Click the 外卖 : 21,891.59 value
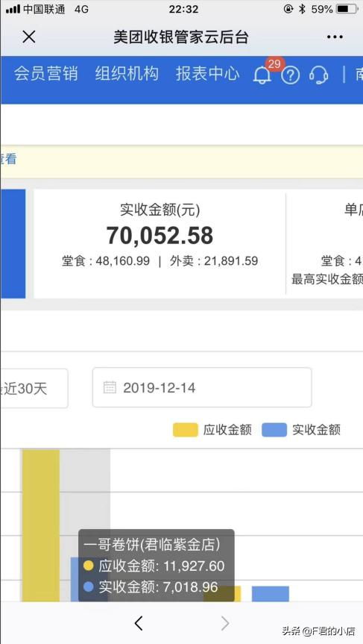The height and width of the screenshot is (644, 363). click(214, 260)
